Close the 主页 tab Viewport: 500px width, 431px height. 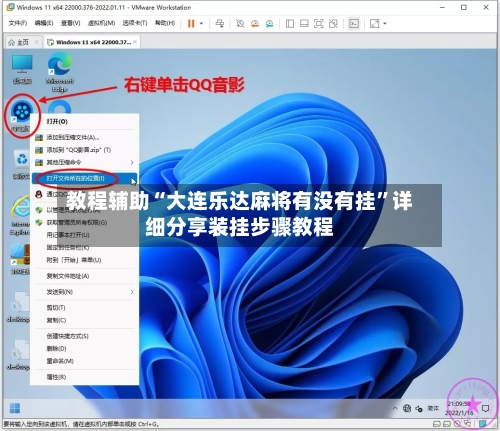click(37, 42)
